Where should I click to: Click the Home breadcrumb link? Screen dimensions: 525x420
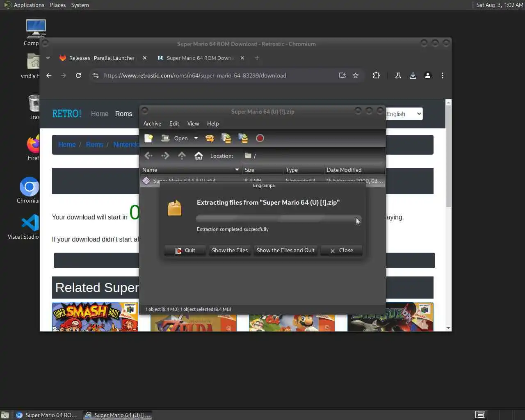67,144
